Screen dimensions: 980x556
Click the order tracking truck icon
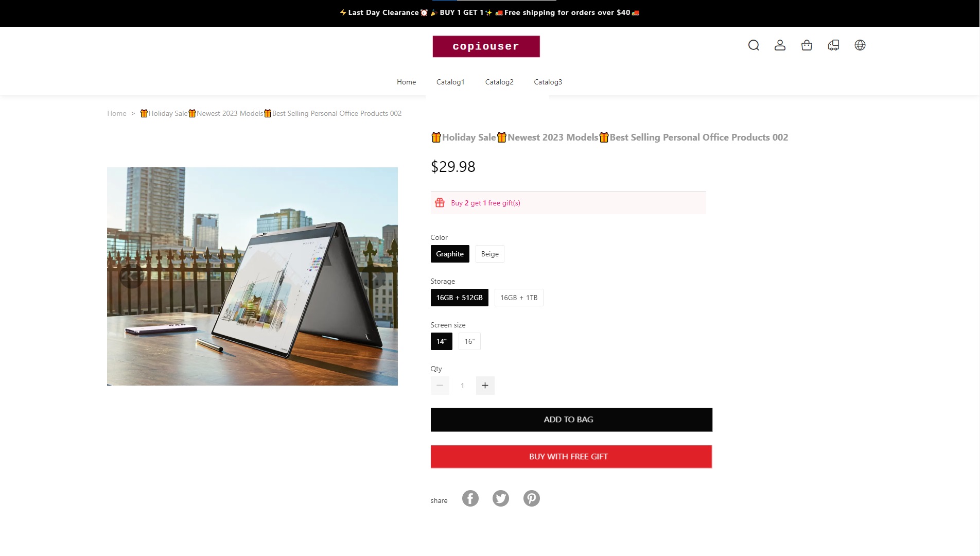[833, 45]
